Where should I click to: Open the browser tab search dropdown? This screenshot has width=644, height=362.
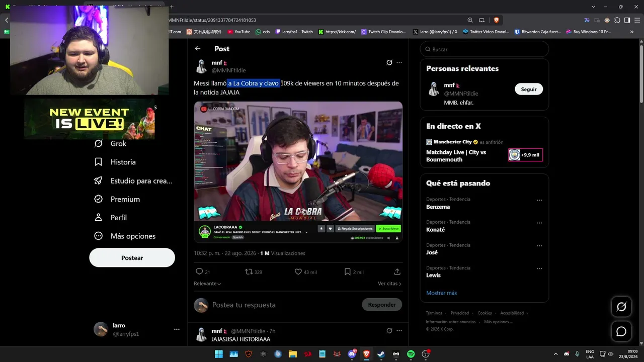point(594,7)
